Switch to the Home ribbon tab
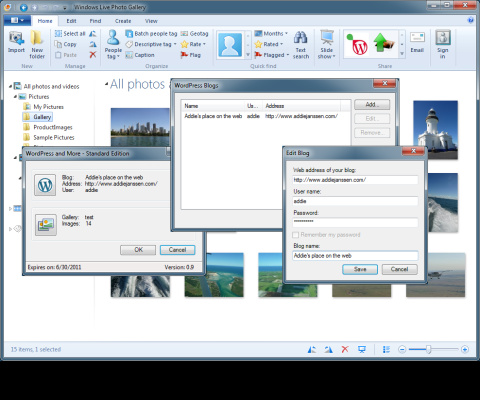Screen dimensions: 480x400 [x=45, y=21]
